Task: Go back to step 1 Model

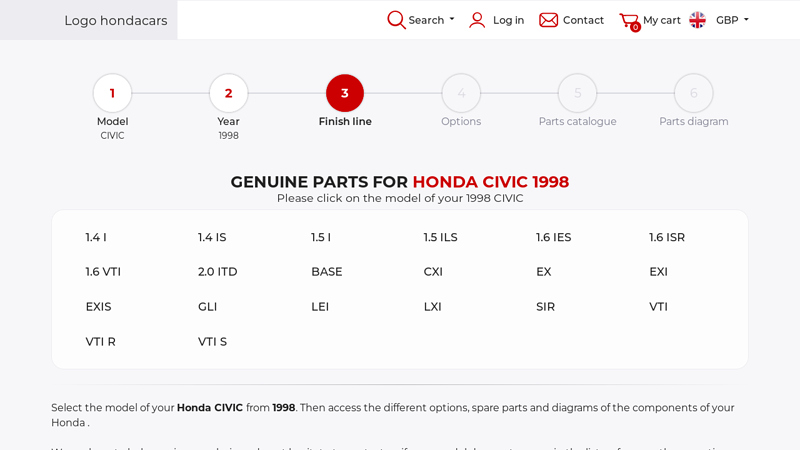Action: [112, 93]
